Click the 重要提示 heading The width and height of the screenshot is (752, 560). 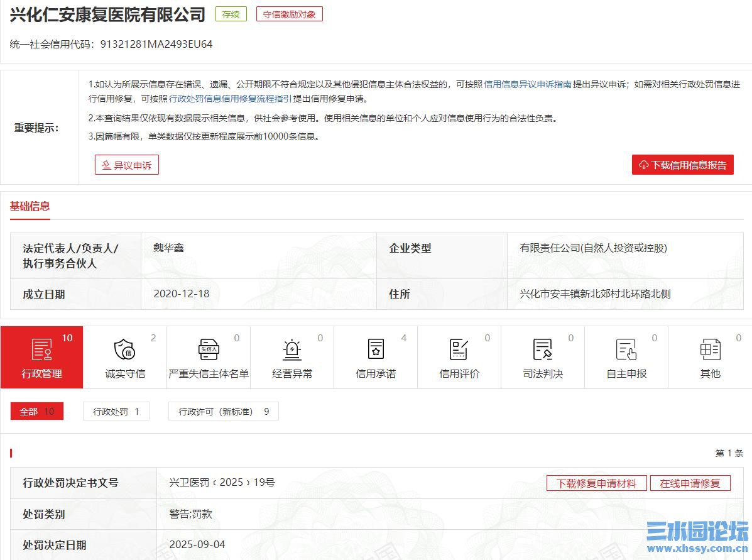36,128
